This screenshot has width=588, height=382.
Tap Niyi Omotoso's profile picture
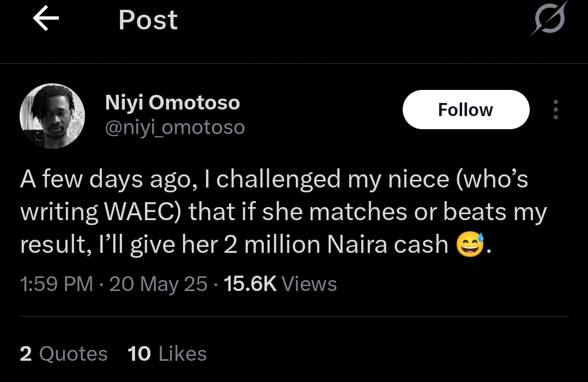(x=52, y=117)
